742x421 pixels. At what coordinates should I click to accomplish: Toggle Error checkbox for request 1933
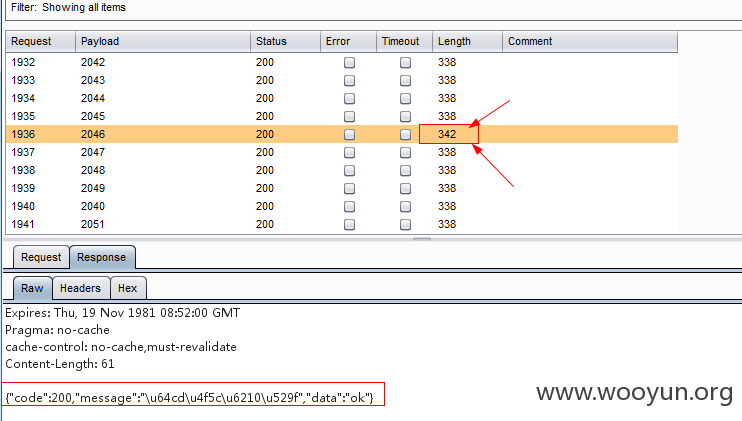click(x=349, y=80)
